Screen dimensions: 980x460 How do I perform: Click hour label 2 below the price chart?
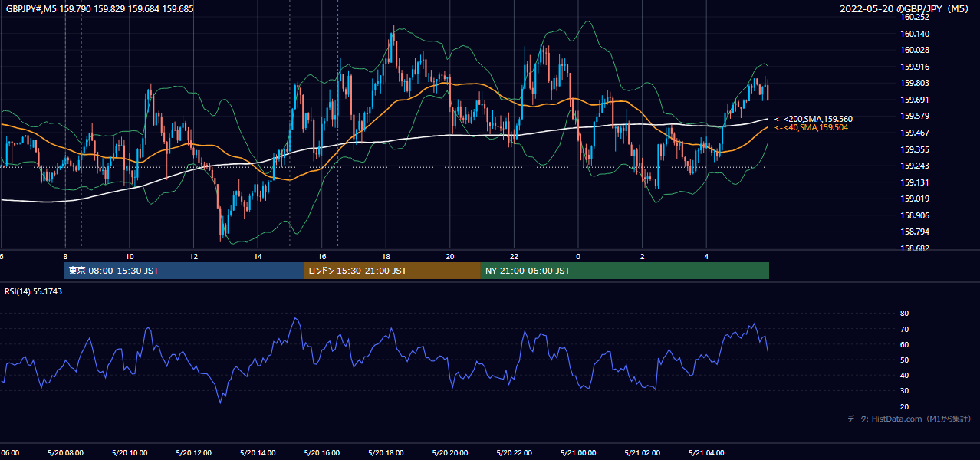[643, 256]
